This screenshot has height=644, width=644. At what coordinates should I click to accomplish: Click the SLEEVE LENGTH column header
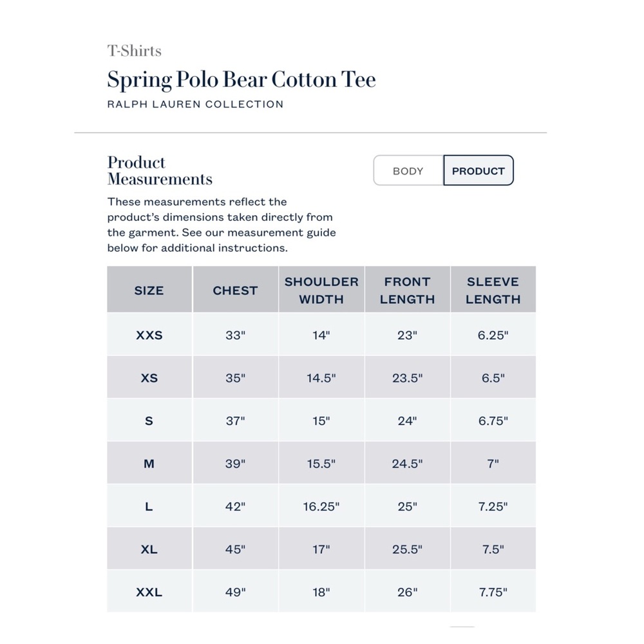[493, 290]
